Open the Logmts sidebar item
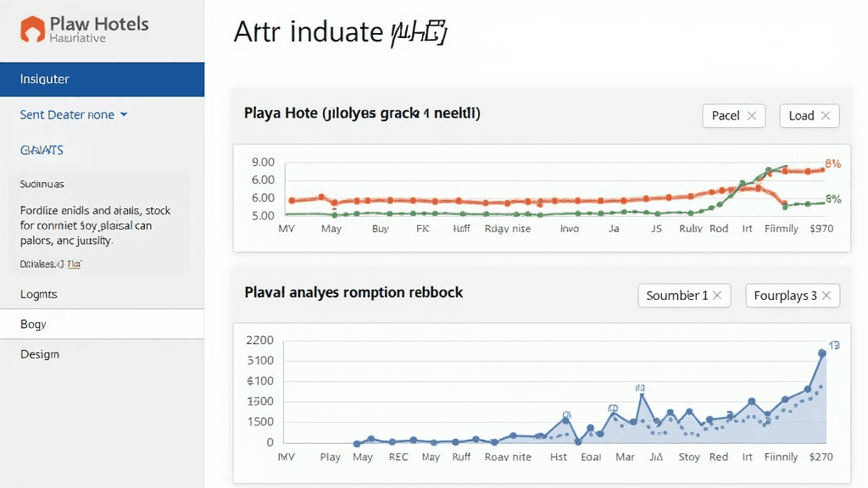Viewport: 868px width, 488px height. pyautogui.click(x=39, y=294)
